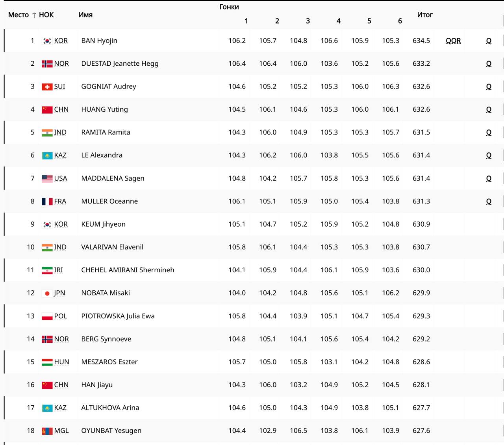Click the Swiss flag icon for GOGNIAT Audrey
The width and height of the screenshot is (504, 445).
[x=47, y=87]
